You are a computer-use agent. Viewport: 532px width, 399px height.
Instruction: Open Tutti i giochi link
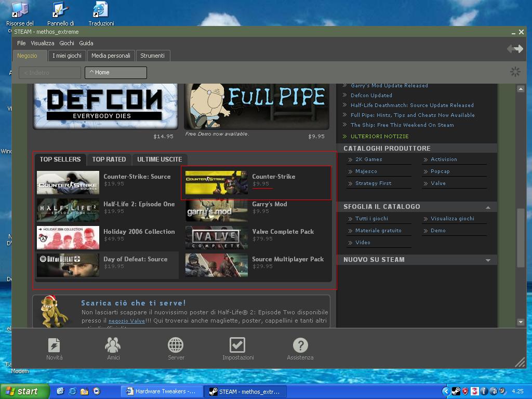pos(371,219)
